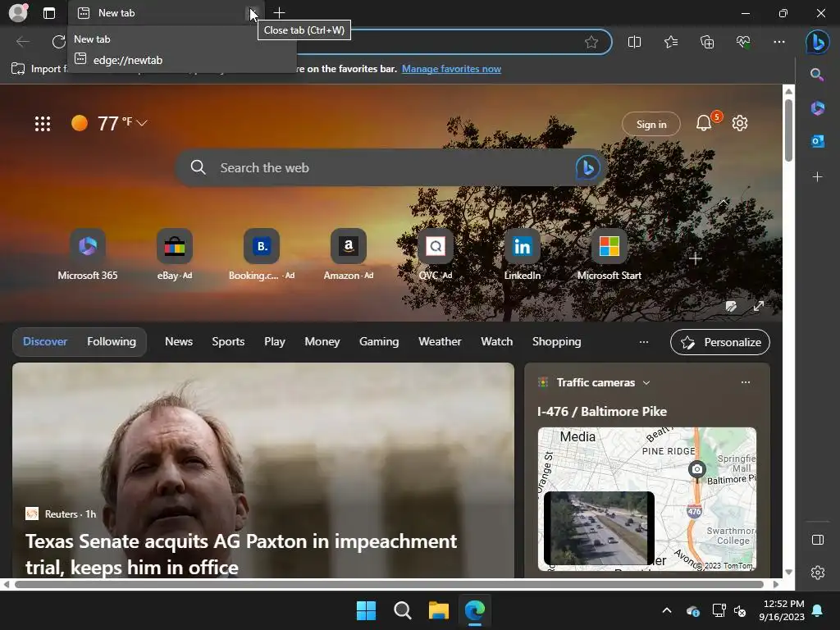Open Outlook in sidebar
This screenshot has height=630, width=840.
coord(817,141)
